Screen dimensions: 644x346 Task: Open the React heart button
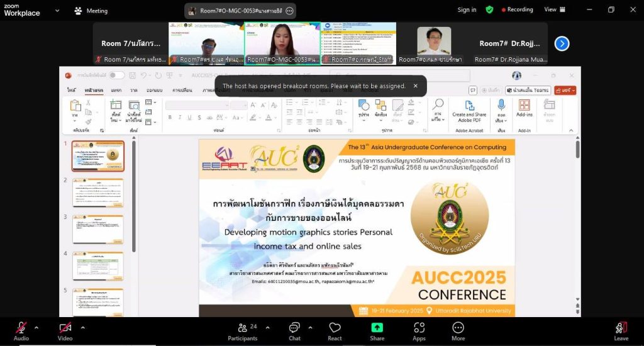(x=335, y=331)
